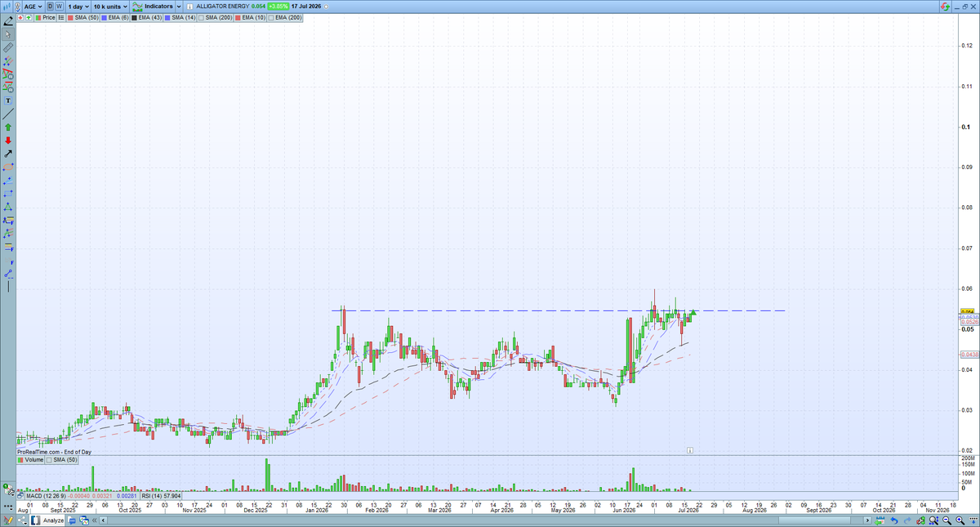Select the ruler measuring tool
This screenshot has height=527, width=980.
point(8,47)
